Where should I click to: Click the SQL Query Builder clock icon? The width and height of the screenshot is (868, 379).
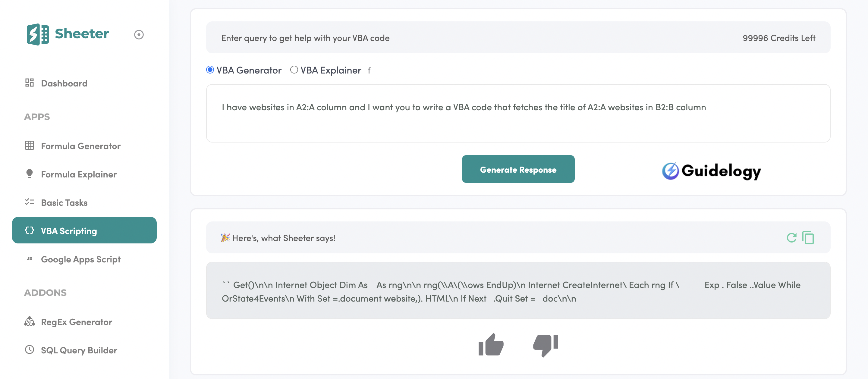[x=29, y=350]
